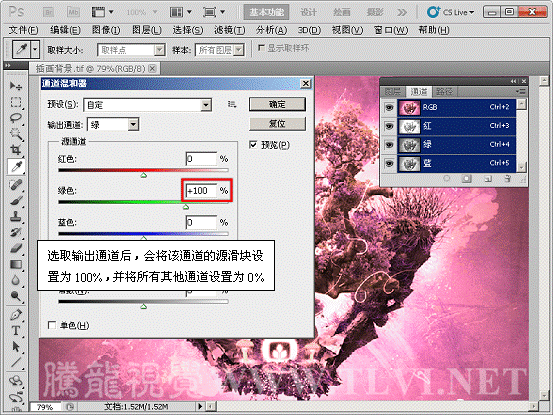Open the 图像(I) menu

point(106,30)
